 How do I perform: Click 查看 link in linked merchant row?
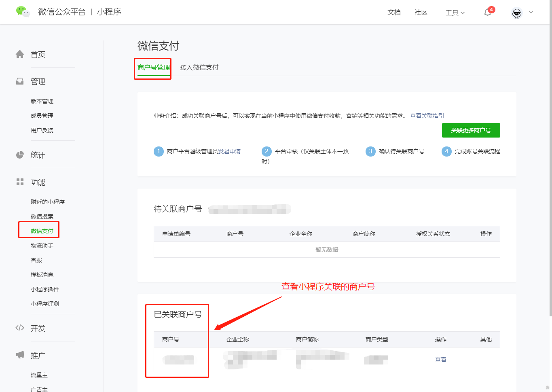pyautogui.click(x=441, y=360)
